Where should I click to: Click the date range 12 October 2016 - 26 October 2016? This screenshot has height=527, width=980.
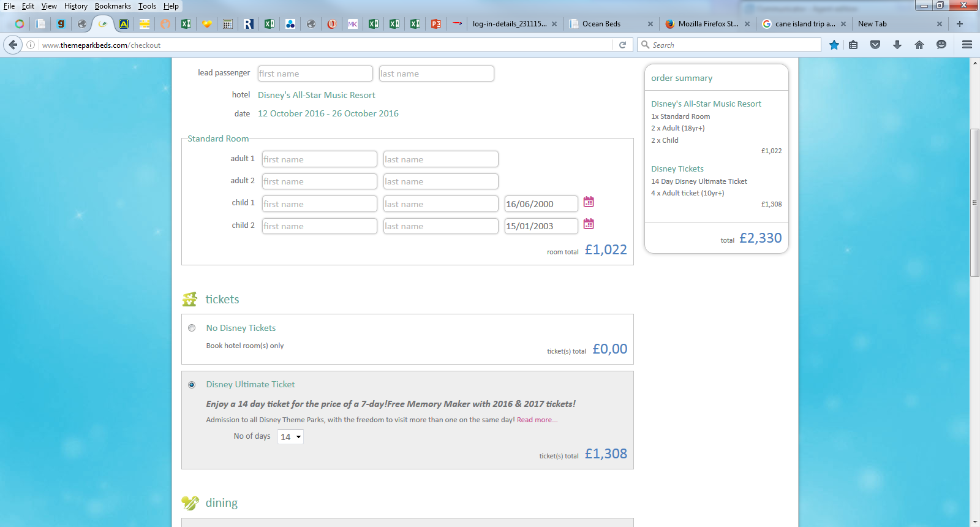pyautogui.click(x=328, y=113)
